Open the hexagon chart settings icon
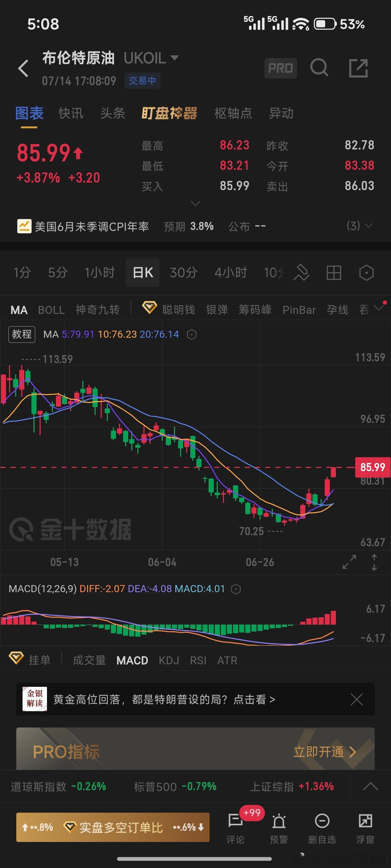Screen dimensions: 391x868 point(366,273)
